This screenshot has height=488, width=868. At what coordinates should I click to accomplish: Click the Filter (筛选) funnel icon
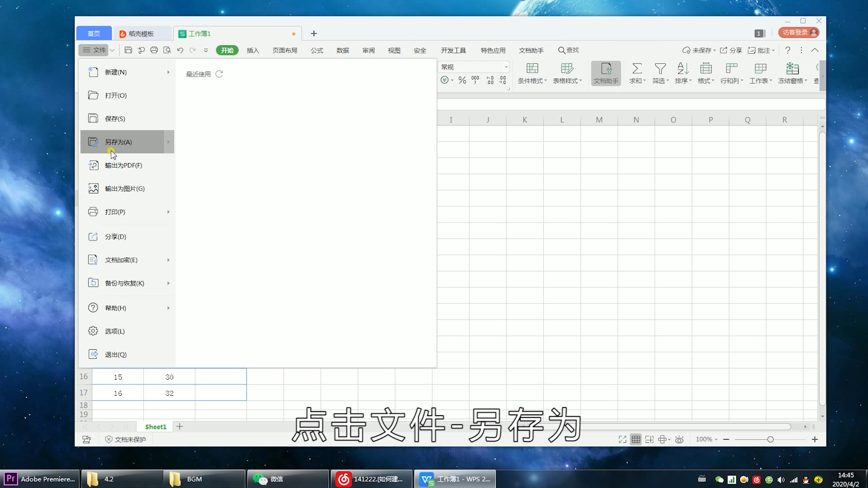[660, 69]
